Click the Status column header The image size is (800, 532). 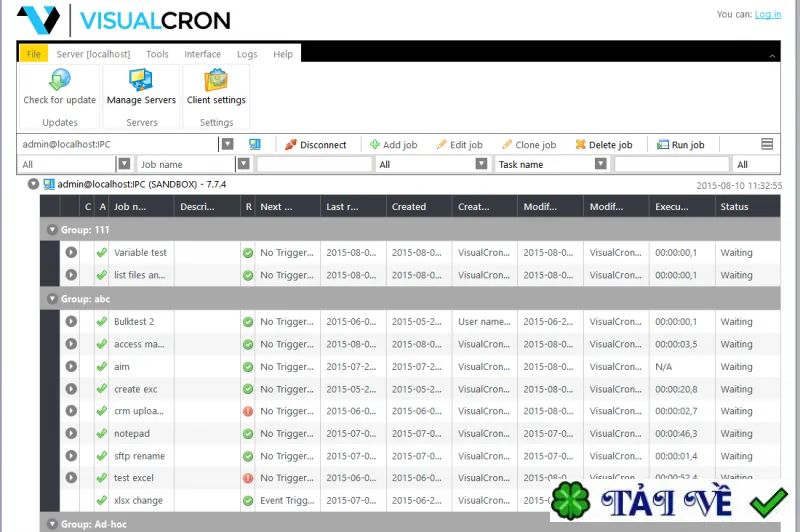(x=734, y=207)
